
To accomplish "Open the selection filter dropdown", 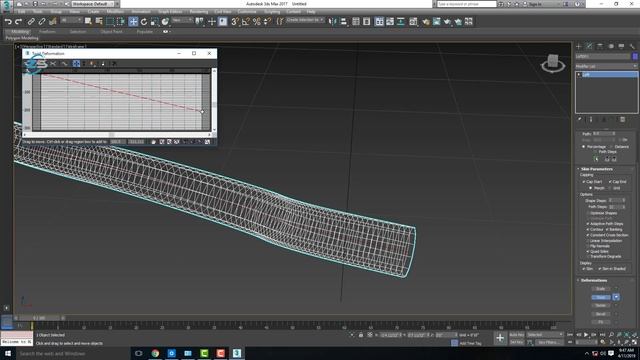I will tap(71, 20).
